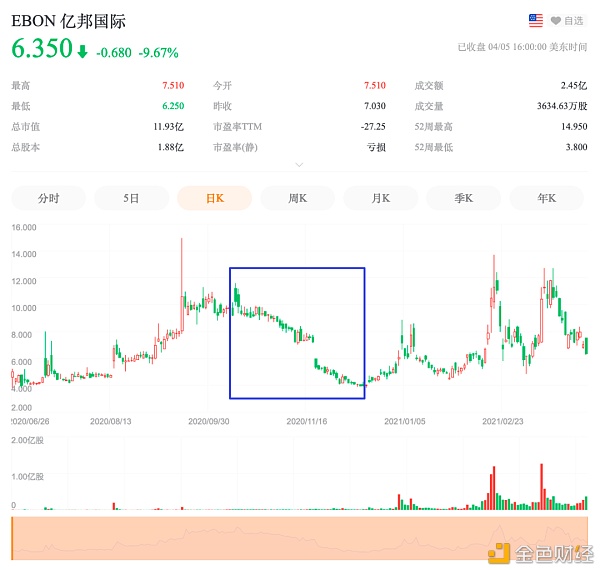The image size is (600, 570).
Task: Click the 2021/02/23 date axis label
Action: pyautogui.click(x=503, y=422)
